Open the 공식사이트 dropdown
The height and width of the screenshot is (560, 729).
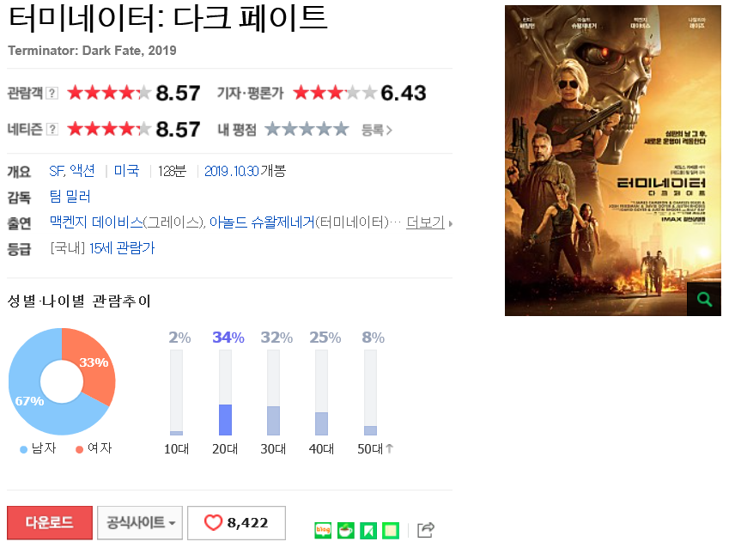click(x=139, y=523)
